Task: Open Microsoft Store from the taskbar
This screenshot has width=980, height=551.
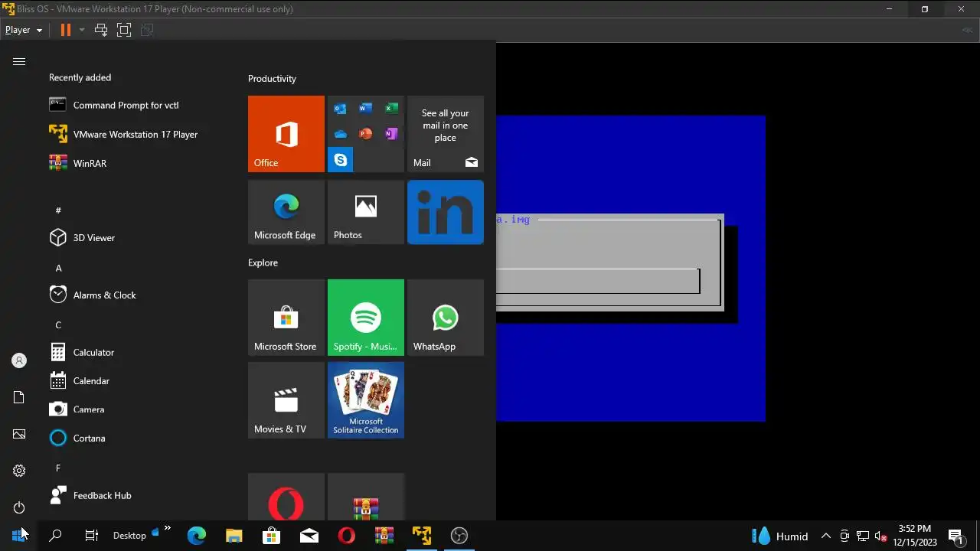Action: point(272,536)
